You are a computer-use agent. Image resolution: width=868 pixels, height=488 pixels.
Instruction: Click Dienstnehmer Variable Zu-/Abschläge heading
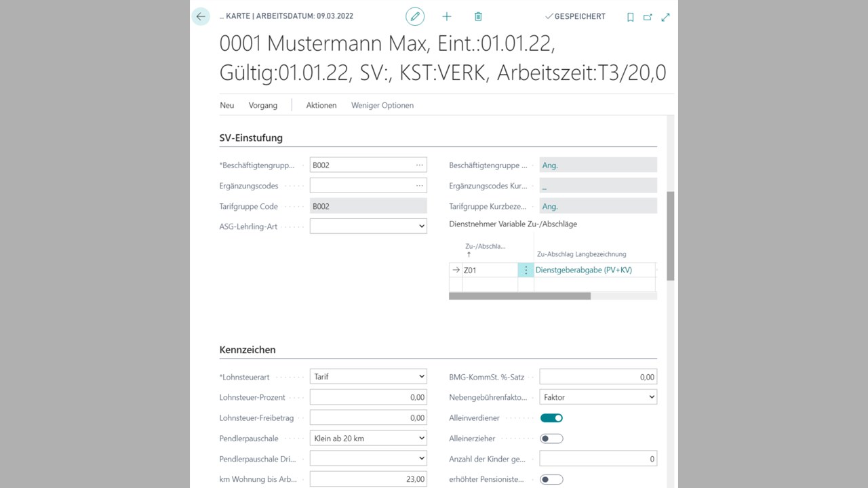[513, 224]
